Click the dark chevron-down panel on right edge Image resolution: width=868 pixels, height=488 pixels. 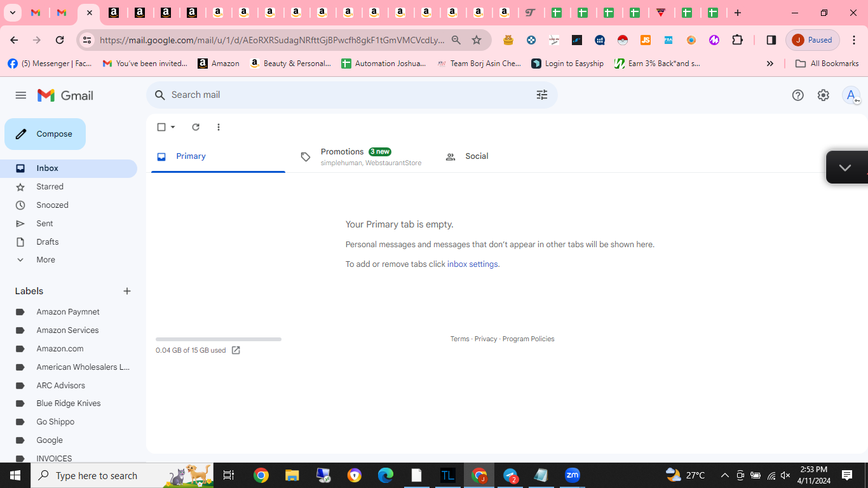tap(846, 168)
